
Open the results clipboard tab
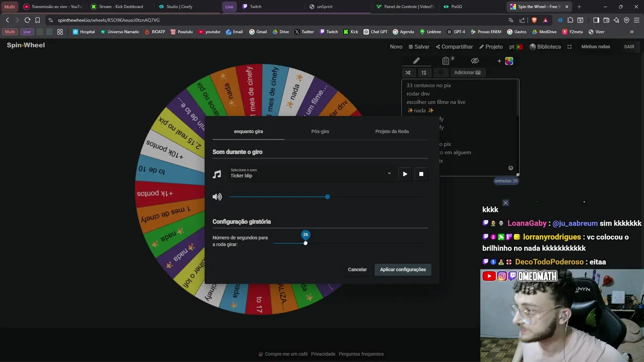coord(446,61)
